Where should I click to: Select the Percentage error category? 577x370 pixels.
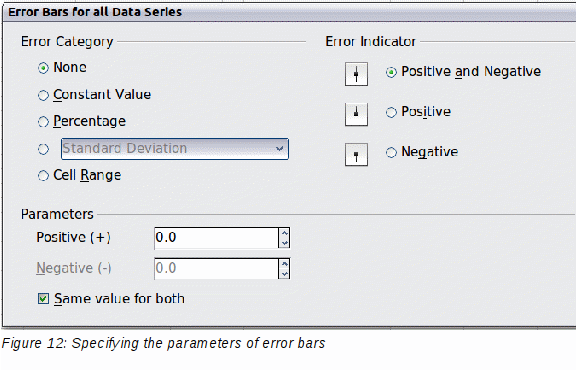43,122
